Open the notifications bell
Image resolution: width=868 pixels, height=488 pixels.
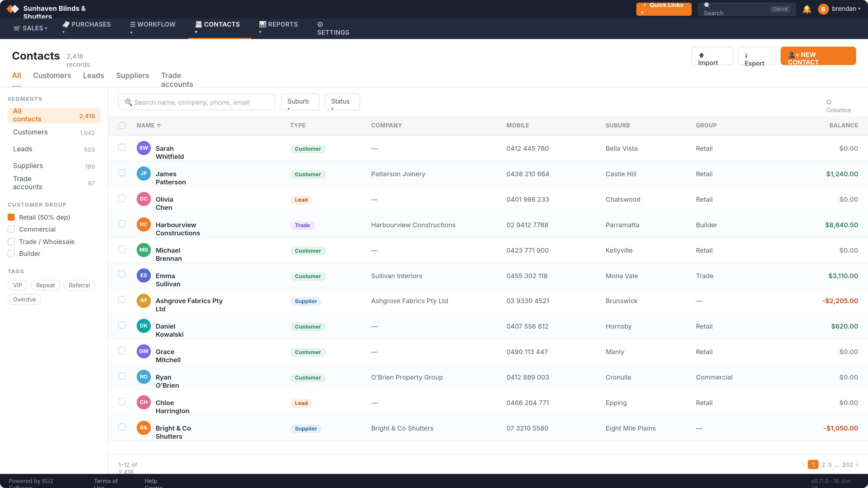click(x=807, y=9)
